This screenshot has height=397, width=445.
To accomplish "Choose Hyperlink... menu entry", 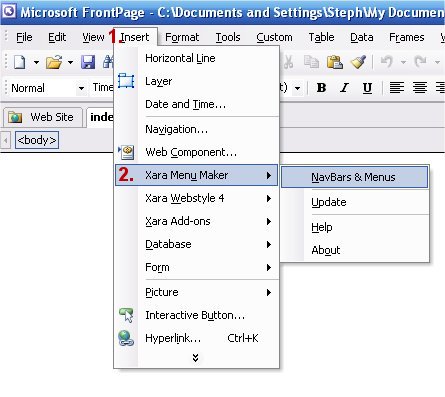I will point(196,338).
